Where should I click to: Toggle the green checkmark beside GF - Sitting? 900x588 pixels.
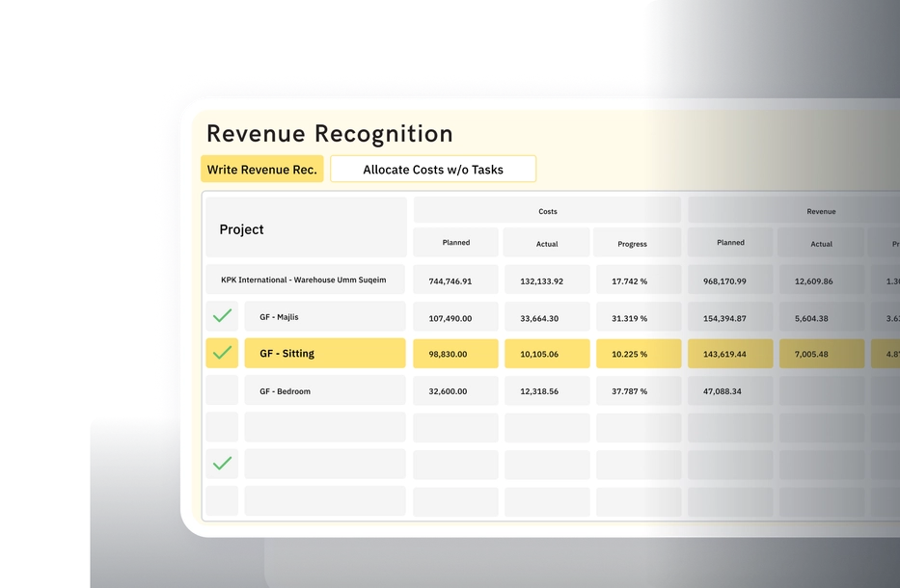coord(221,353)
